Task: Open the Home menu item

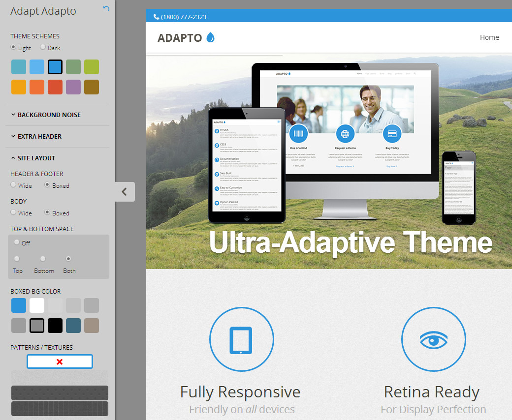Action: point(489,37)
